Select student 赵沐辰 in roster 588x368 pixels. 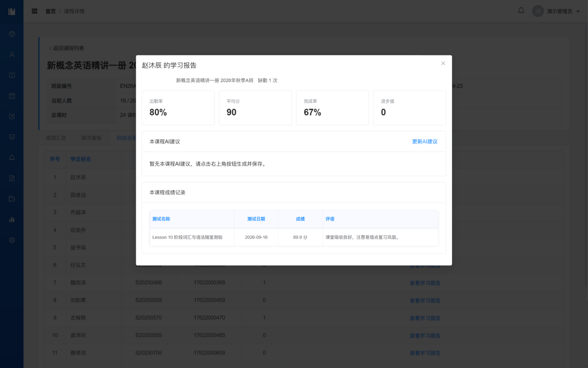(x=78, y=177)
